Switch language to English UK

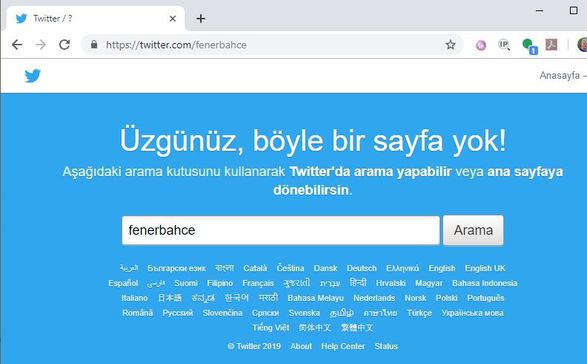(x=485, y=269)
